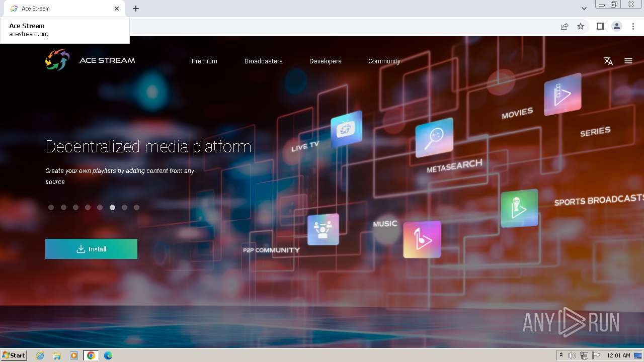
Task: Open the hamburger menu icon
Action: pos(628,61)
